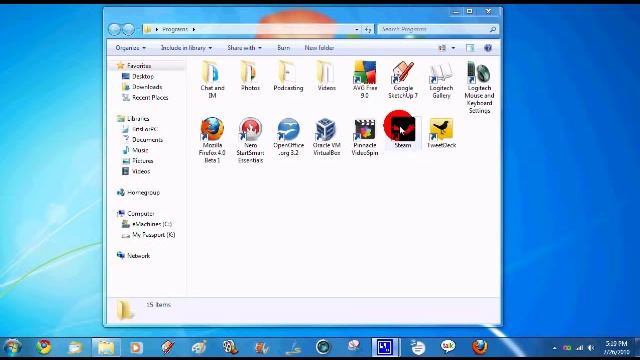
Task: Click the New folder button
Action: point(319,48)
